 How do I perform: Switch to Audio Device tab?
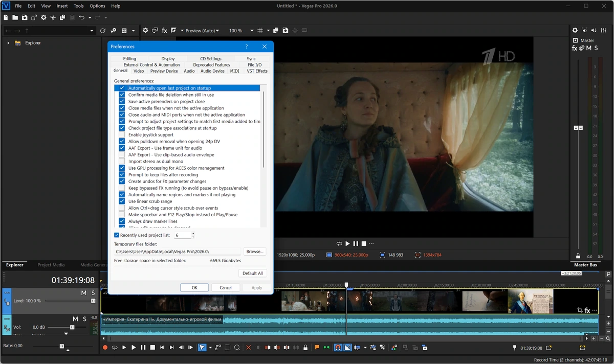(212, 71)
